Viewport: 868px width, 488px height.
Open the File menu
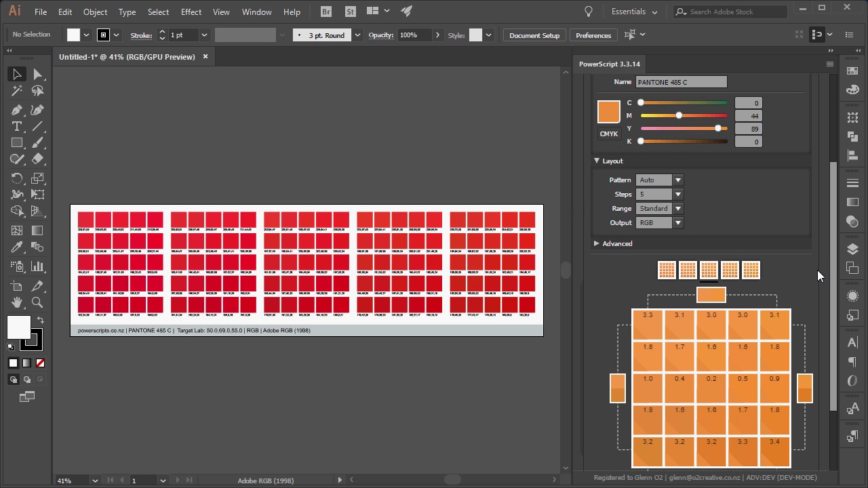click(41, 12)
